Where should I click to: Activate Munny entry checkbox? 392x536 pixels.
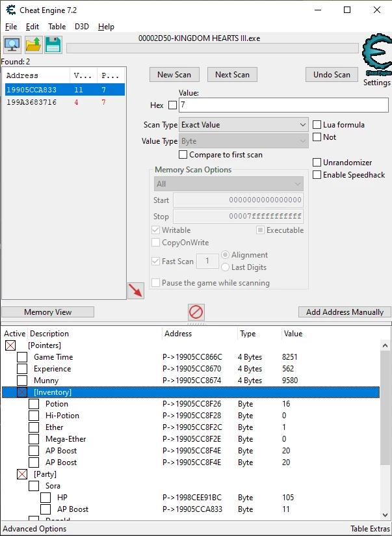tap(22, 381)
